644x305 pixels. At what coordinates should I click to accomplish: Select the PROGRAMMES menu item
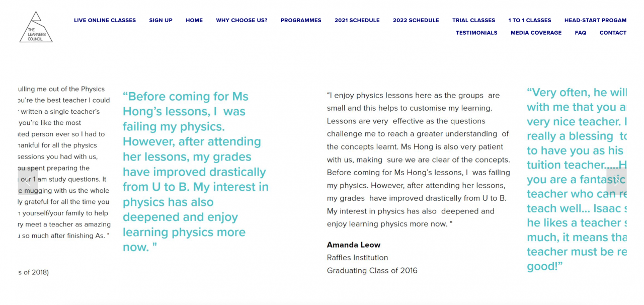pyautogui.click(x=301, y=20)
